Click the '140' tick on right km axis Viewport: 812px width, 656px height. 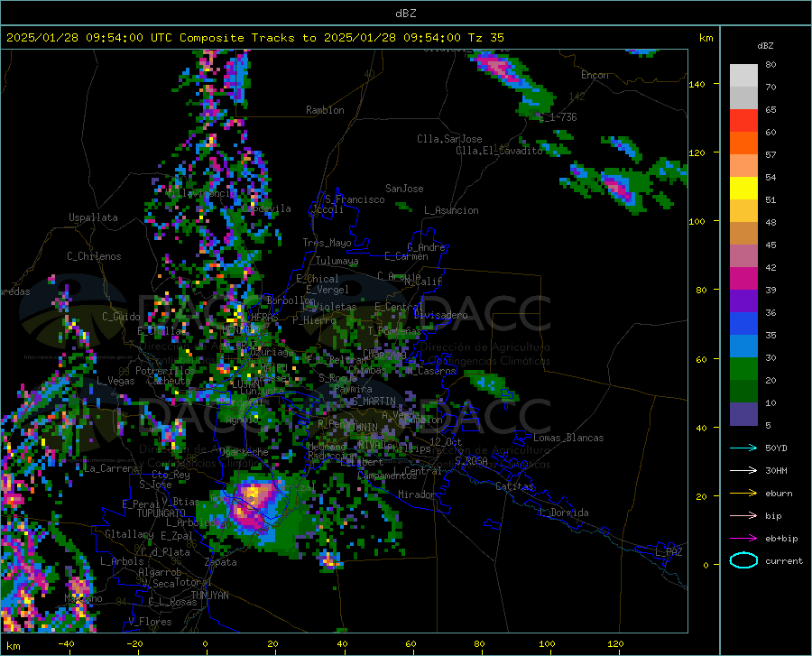click(x=697, y=84)
